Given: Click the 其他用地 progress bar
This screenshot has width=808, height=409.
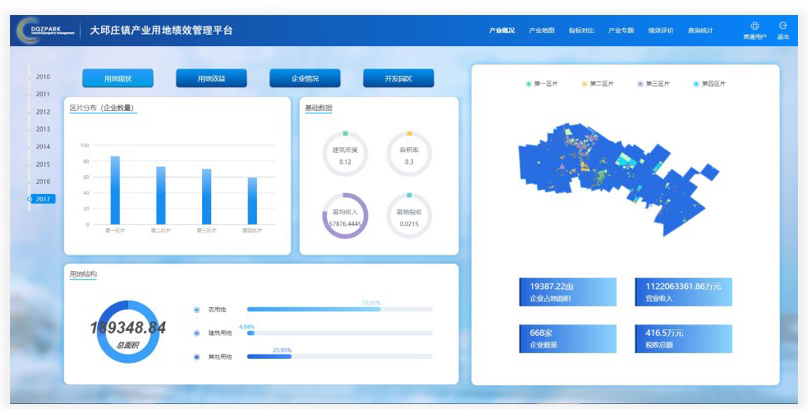Looking at the screenshot, I should point(339,357).
